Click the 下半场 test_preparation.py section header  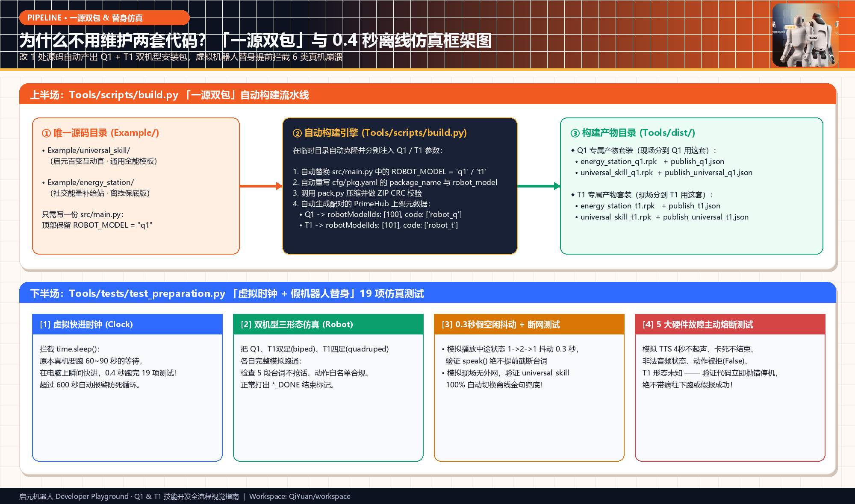[427, 293]
